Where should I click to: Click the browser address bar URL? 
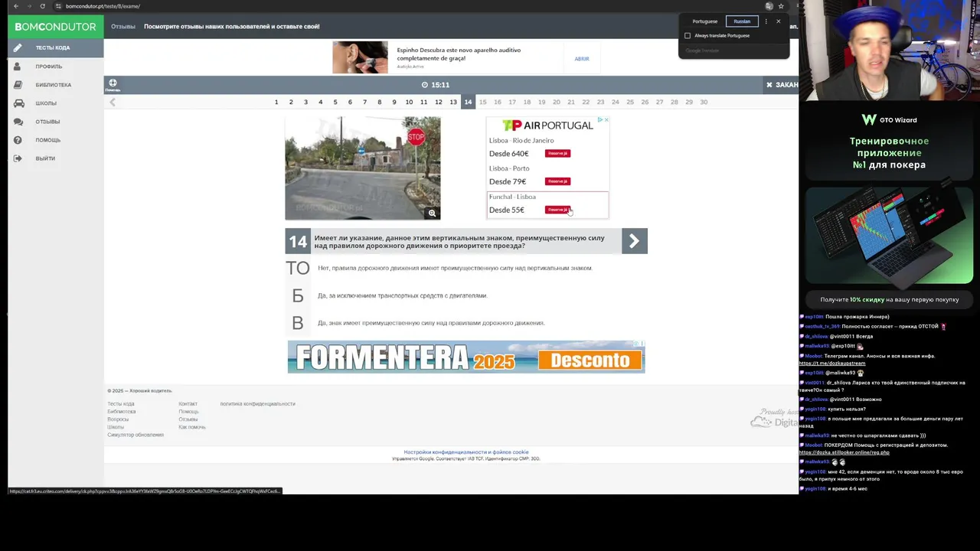[x=103, y=6]
